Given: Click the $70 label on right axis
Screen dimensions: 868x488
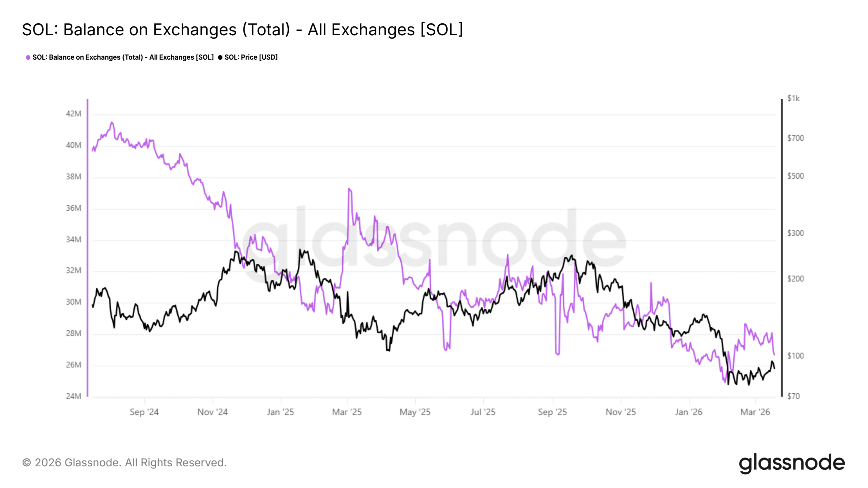Looking at the screenshot, I should pyautogui.click(x=793, y=396).
